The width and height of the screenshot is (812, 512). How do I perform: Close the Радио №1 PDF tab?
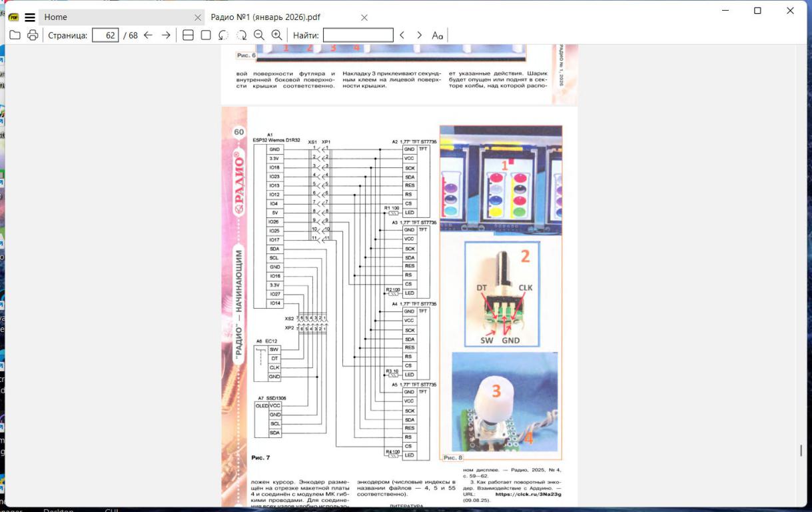364,17
